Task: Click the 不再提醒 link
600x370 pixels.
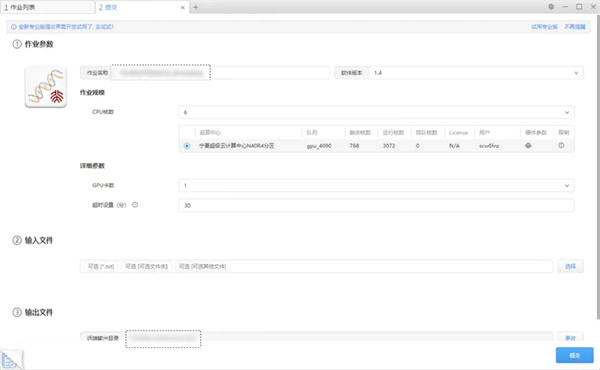Action: tap(575, 27)
